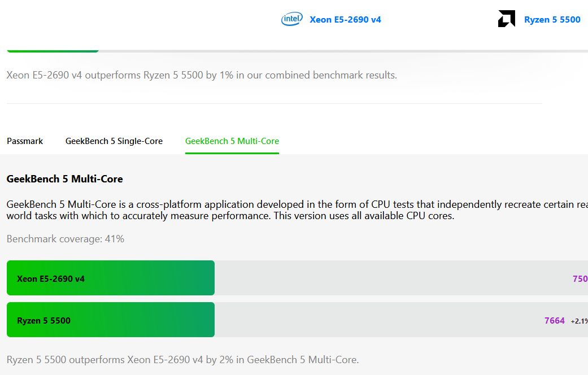Click the +2.1% difference label

point(579,321)
